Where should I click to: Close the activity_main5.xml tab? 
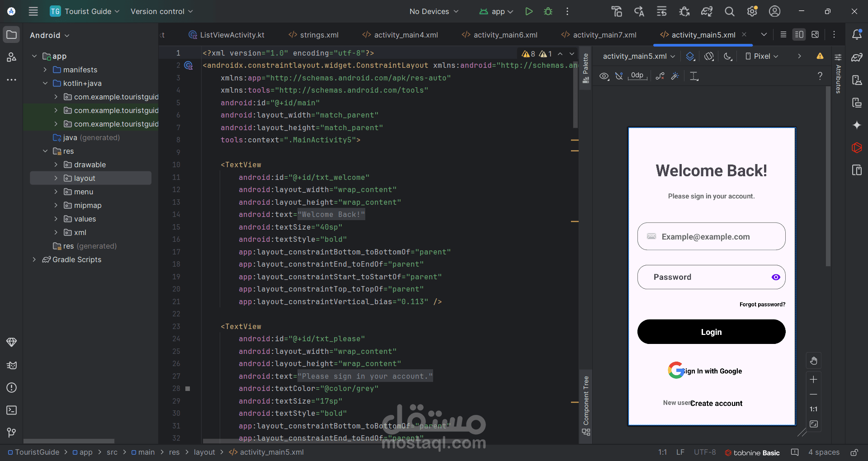744,34
